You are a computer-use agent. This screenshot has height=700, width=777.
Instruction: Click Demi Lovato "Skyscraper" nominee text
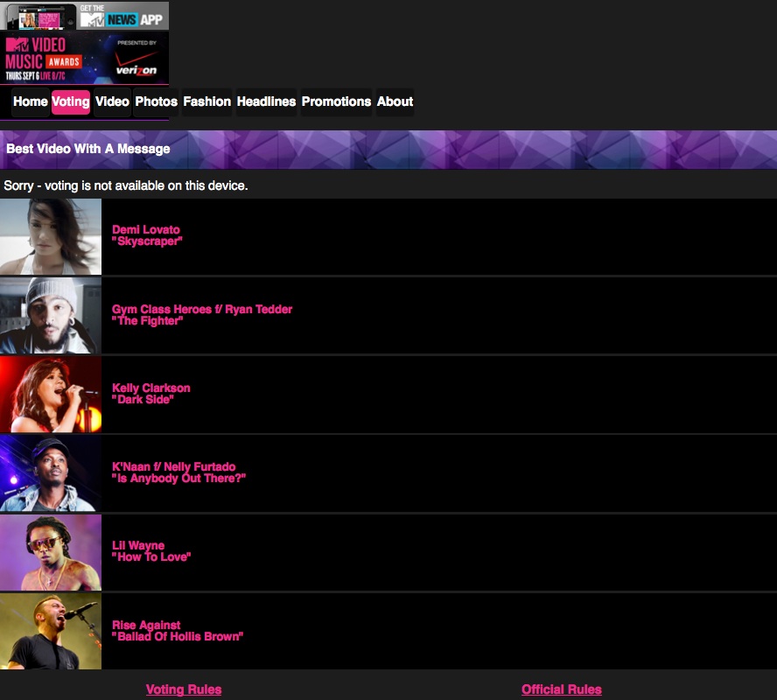(x=147, y=235)
